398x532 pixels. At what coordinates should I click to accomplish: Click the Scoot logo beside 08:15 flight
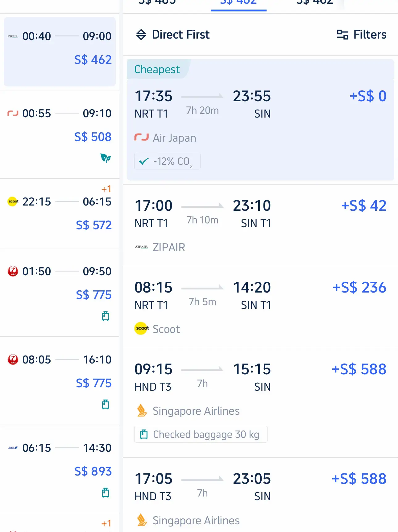pos(142,328)
